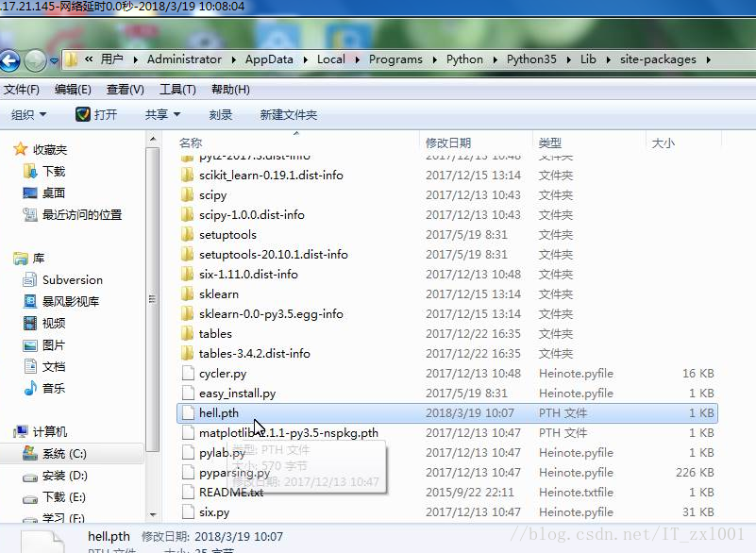
Task: Select 计算机 in the navigation pane
Action: [41, 431]
